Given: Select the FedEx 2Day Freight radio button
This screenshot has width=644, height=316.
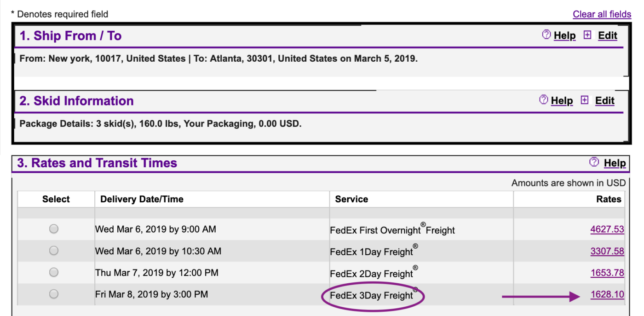Looking at the screenshot, I should coord(54,272).
